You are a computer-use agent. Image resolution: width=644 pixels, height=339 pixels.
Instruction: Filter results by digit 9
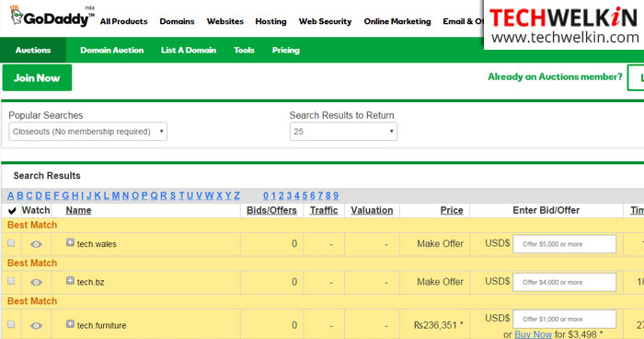point(336,196)
